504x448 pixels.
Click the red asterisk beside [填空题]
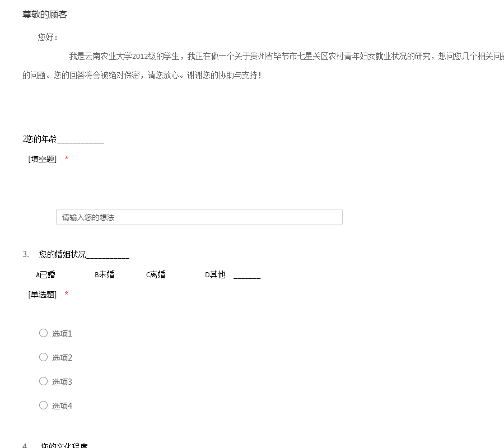click(x=67, y=159)
